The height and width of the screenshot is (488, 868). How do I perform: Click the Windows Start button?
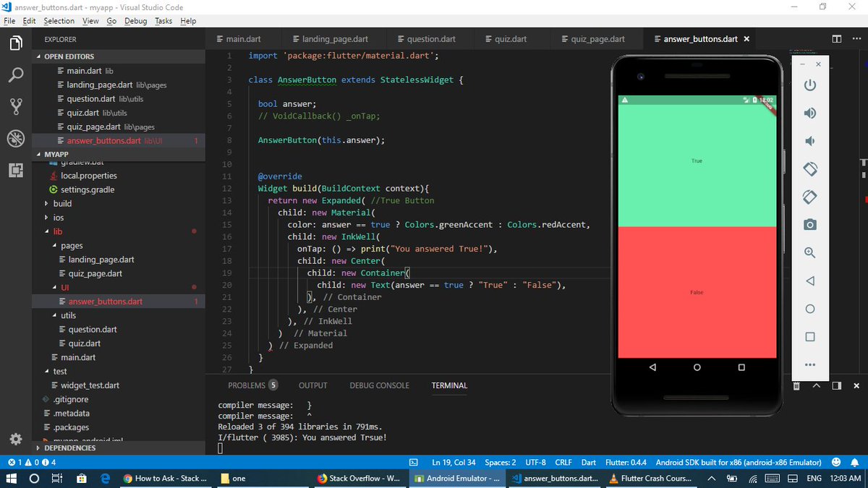tap(12, 479)
